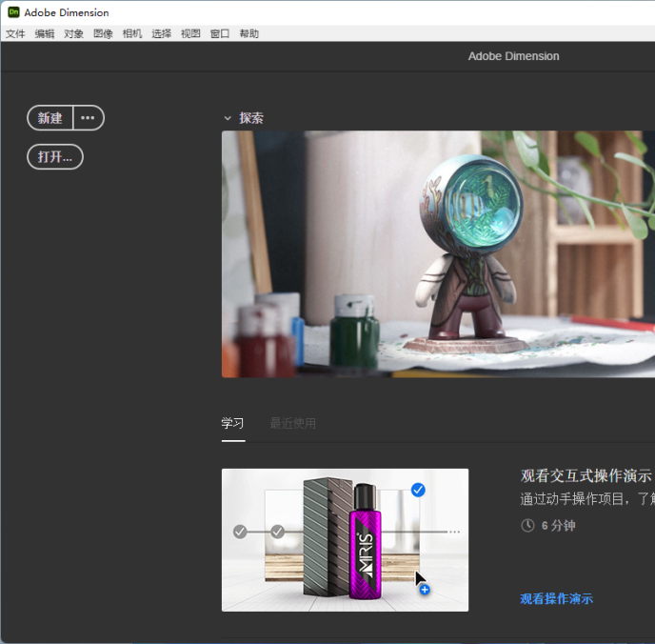Open the explore banner image with figurine
The width and height of the screenshot is (655, 644).
[x=438, y=254]
